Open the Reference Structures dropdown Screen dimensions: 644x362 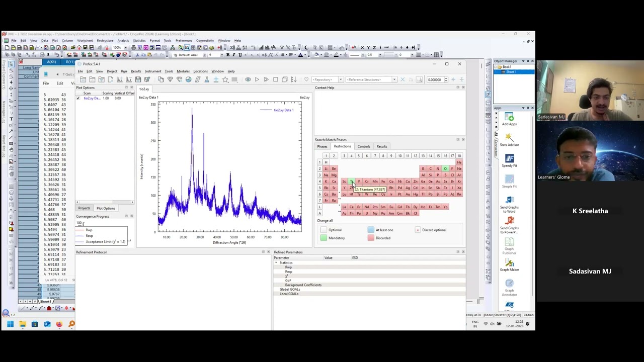click(x=394, y=79)
